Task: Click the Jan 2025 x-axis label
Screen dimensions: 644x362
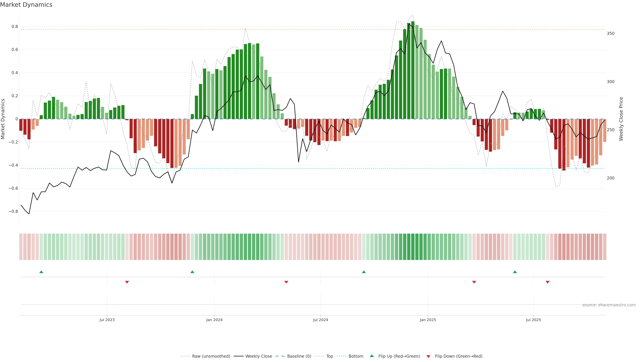Action: tap(428, 320)
